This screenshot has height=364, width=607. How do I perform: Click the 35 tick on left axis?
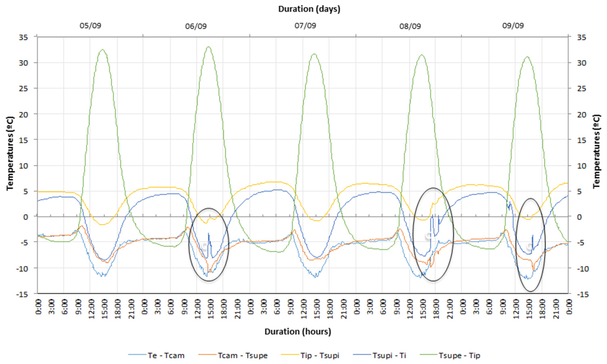tap(24, 37)
